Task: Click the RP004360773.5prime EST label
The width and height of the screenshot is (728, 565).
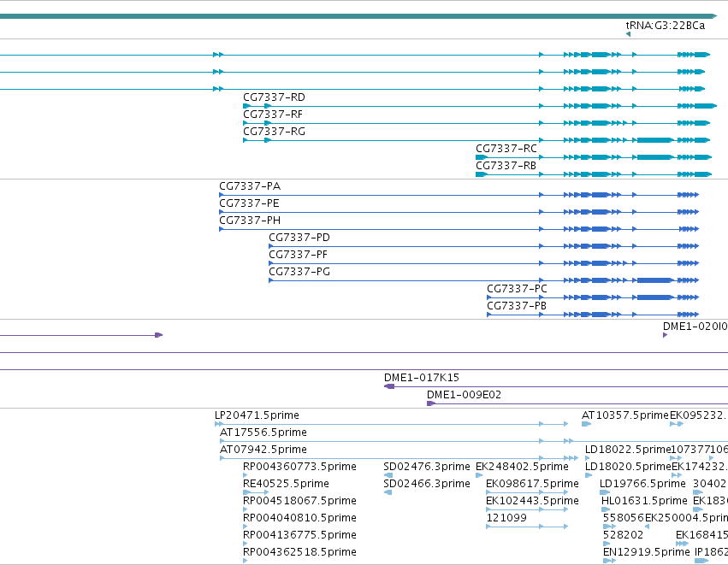Action: pos(299,467)
